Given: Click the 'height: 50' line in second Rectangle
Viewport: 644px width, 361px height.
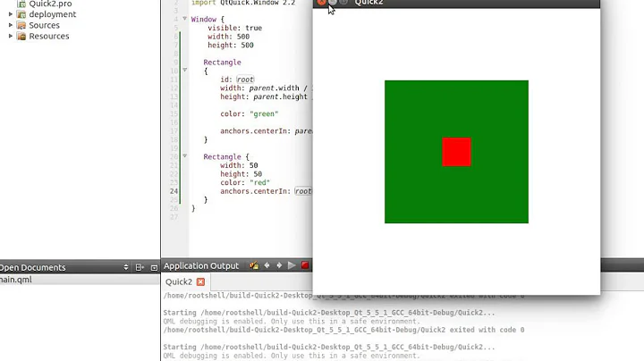Looking at the screenshot, I should [241, 174].
